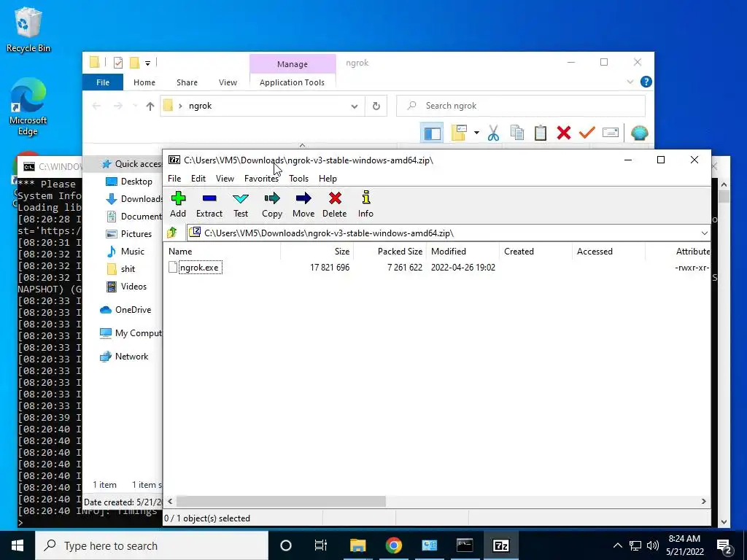Open File Explorer from the taskbar
The image size is (747, 560).
[357, 545]
